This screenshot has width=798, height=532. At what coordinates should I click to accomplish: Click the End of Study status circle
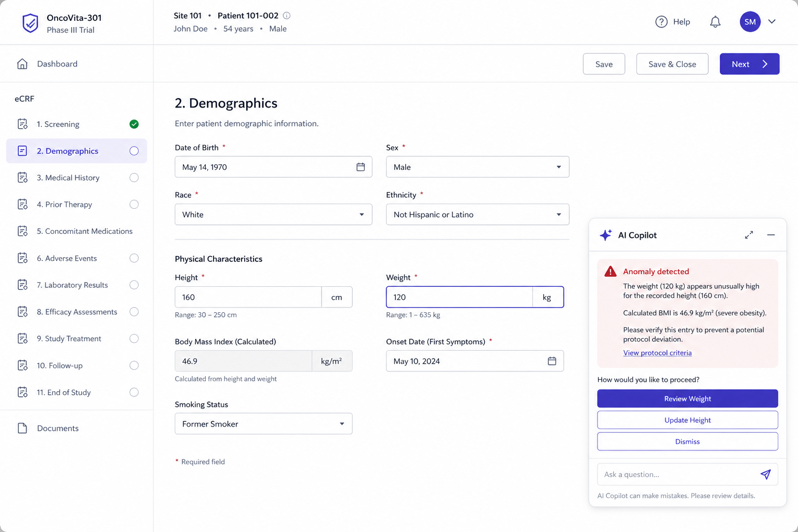point(134,392)
